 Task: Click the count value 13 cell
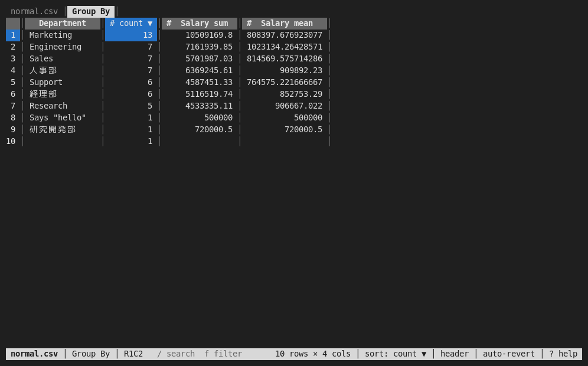pyautogui.click(x=131, y=35)
